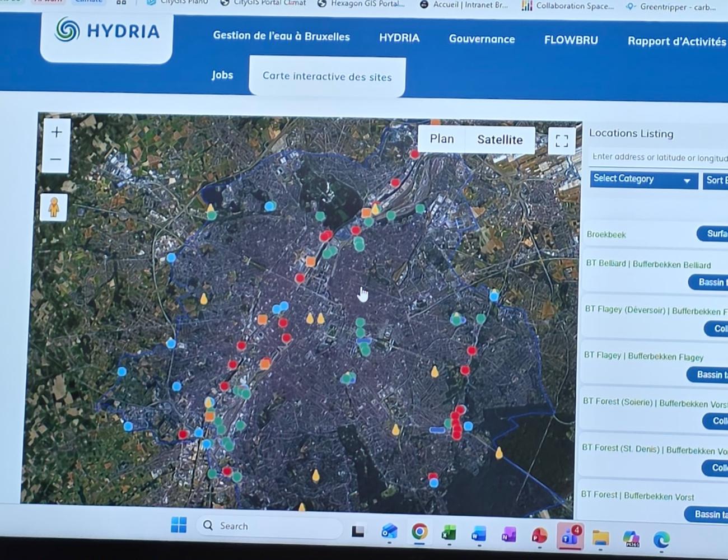Open the Accueil | Intranet bookmark
Viewport: 728px width, 560px height.
[x=464, y=4]
